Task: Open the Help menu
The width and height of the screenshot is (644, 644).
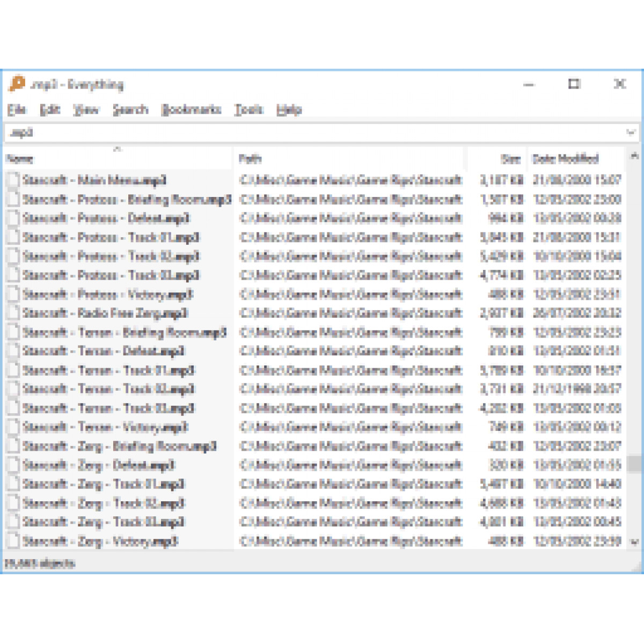Action: 289,109
